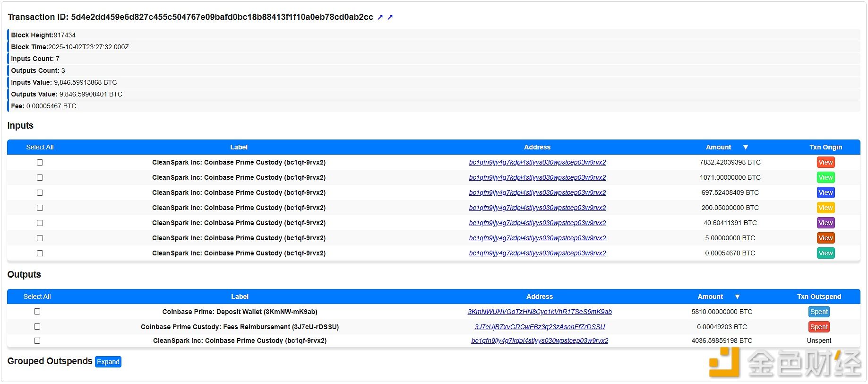Click Select All in the Inputs table header
868x384 pixels.
tap(40, 147)
